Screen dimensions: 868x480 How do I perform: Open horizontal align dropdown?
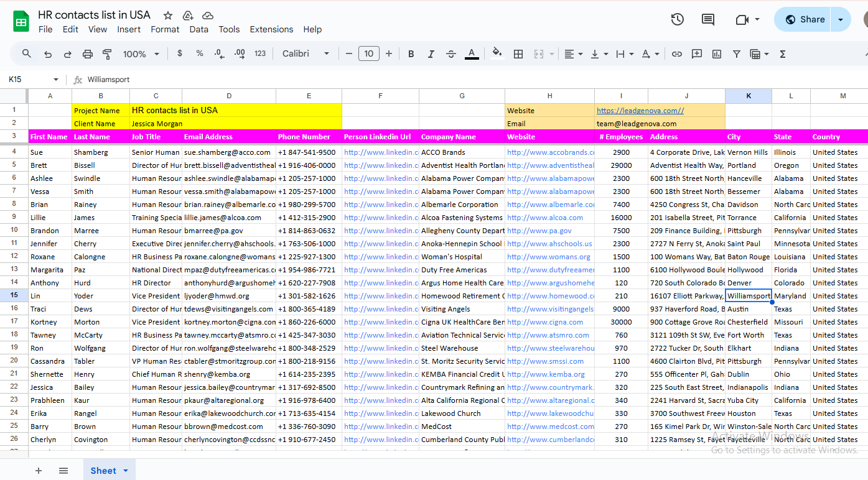[573, 54]
